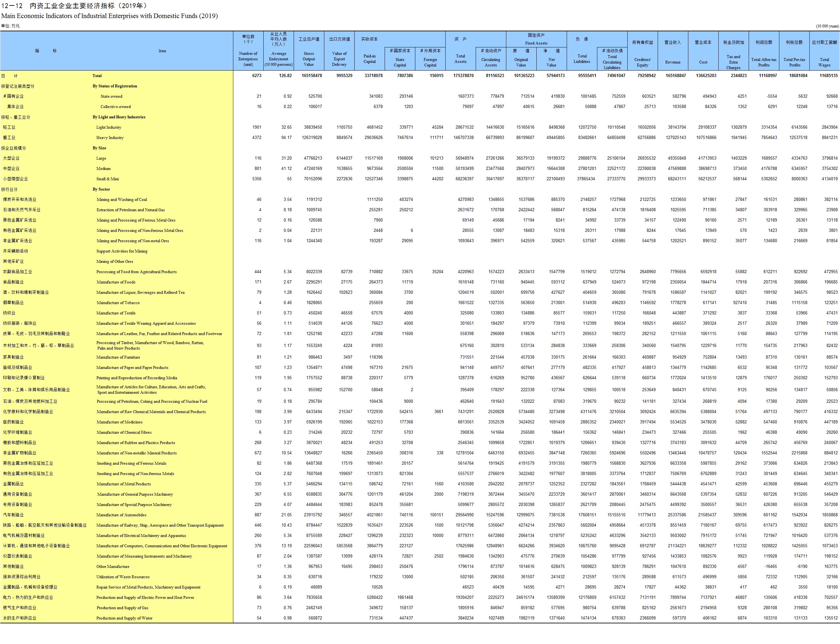This screenshot has height=644, width=840.
Task: Select the 'Gross Output Value' column header
Action: click(x=309, y=51)
